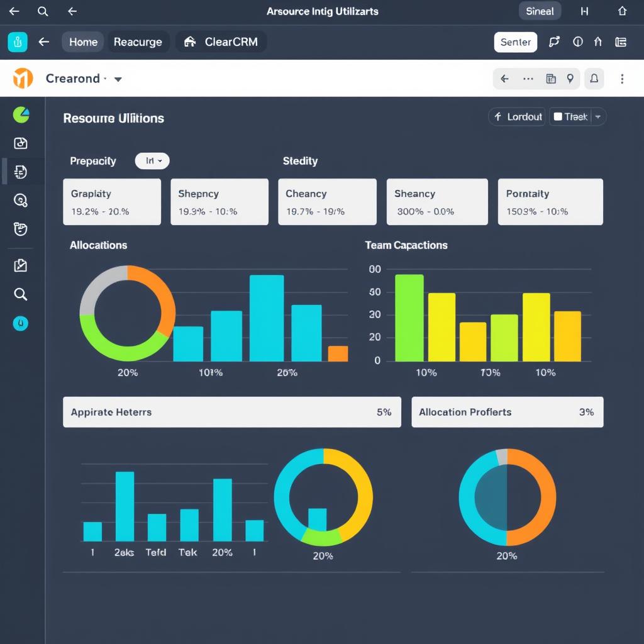Click the Lordout button
The height and width of the screenshot is (644, 644).
516,116
